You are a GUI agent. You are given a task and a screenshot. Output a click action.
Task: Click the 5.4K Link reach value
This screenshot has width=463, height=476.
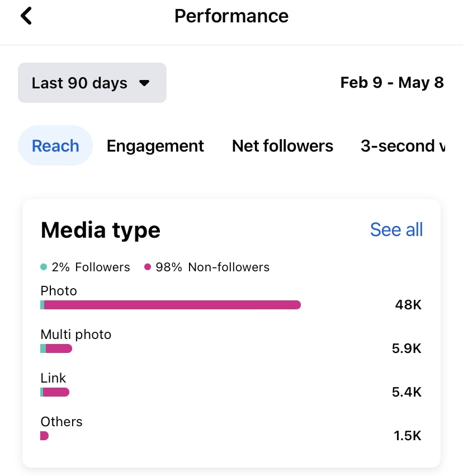pos(407,392)
